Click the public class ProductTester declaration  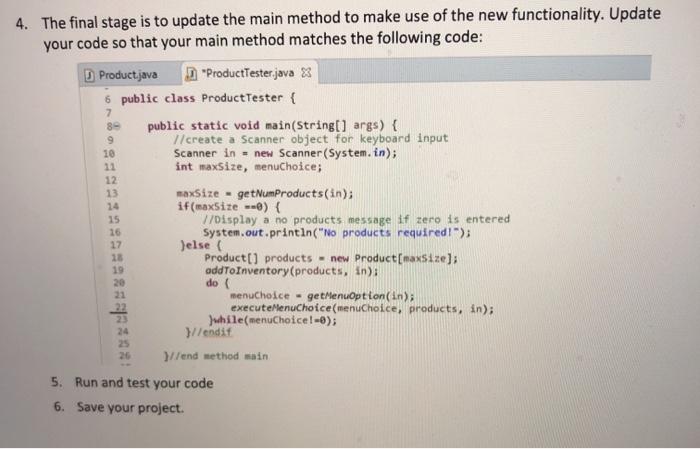208,98
